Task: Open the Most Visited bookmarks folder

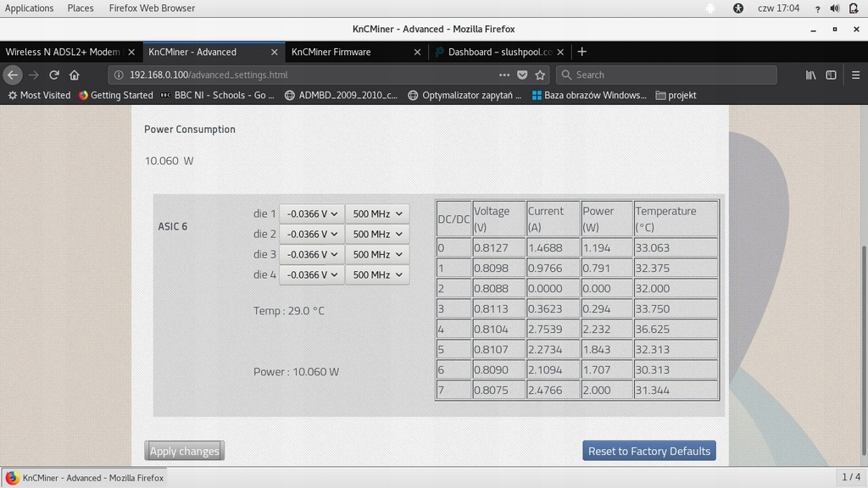Action: click(x=39, y=95)
